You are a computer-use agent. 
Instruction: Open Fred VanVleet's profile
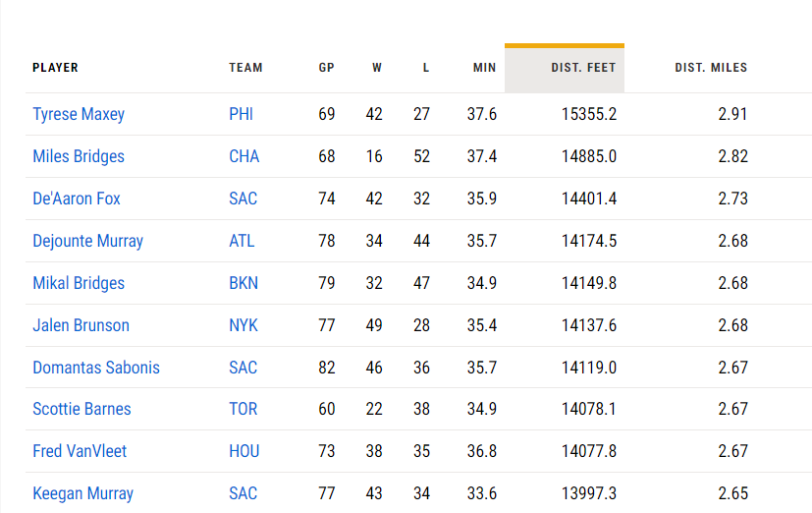[80, 451]
